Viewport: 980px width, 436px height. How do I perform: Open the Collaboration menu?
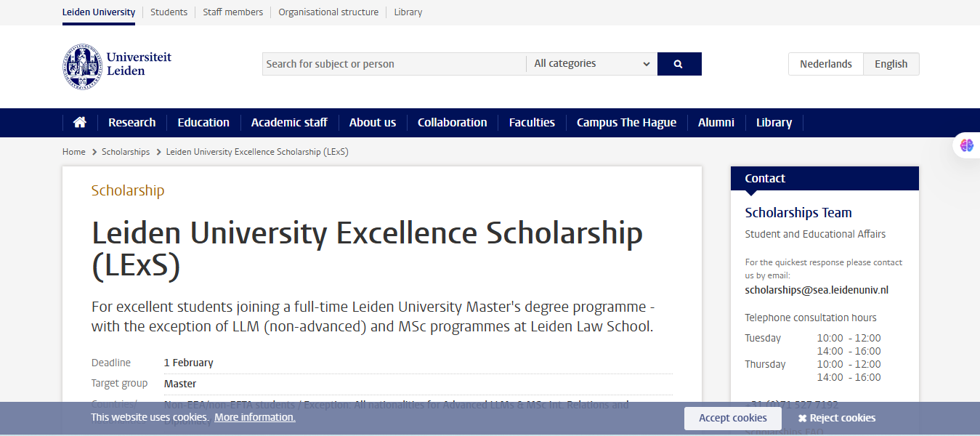453,122
